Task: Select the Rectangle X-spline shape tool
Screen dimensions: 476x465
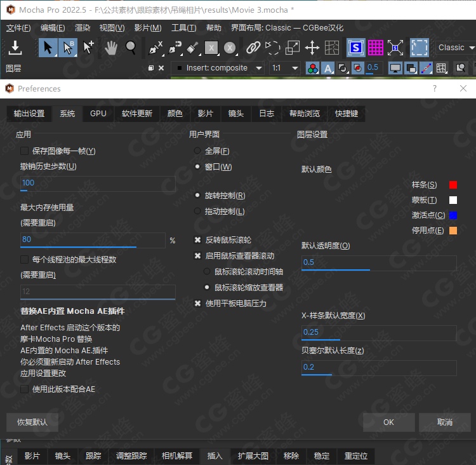Action: tap(211, 48)
